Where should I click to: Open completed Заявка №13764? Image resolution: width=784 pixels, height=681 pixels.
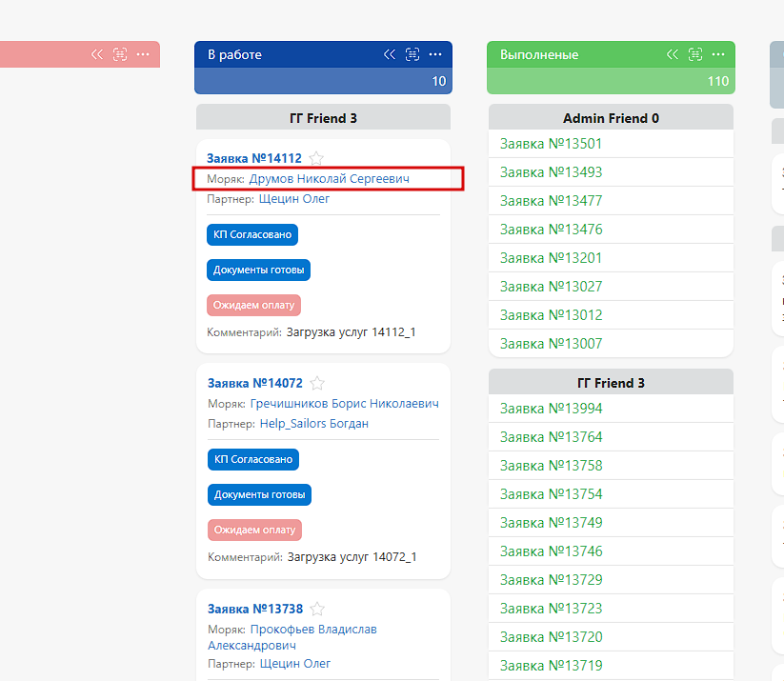point(551,437)
